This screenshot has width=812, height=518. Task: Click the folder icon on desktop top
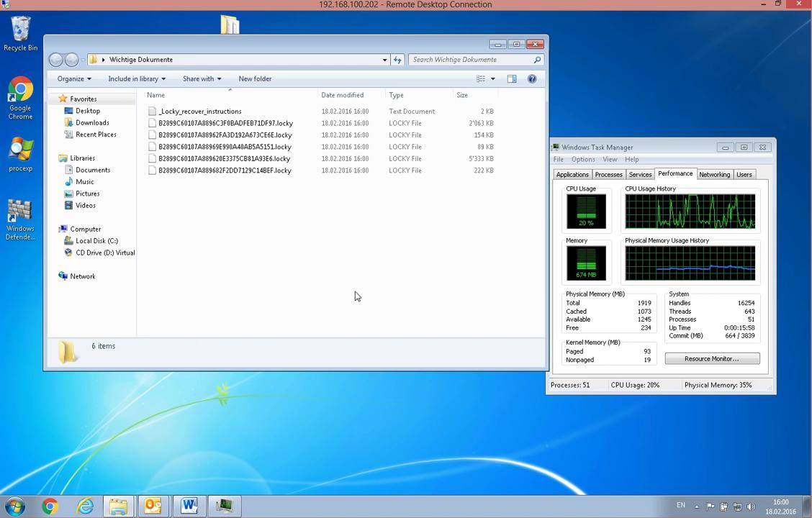click(x=230, y=24)
